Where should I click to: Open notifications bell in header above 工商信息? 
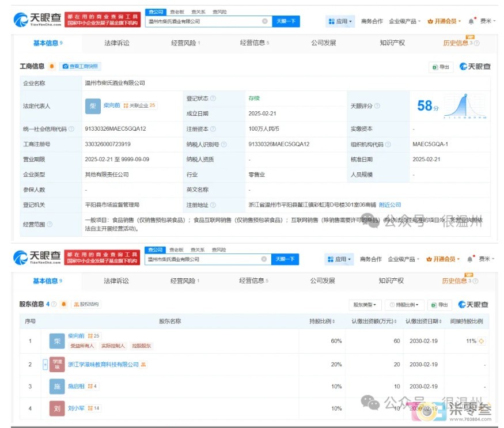[471, 21]
